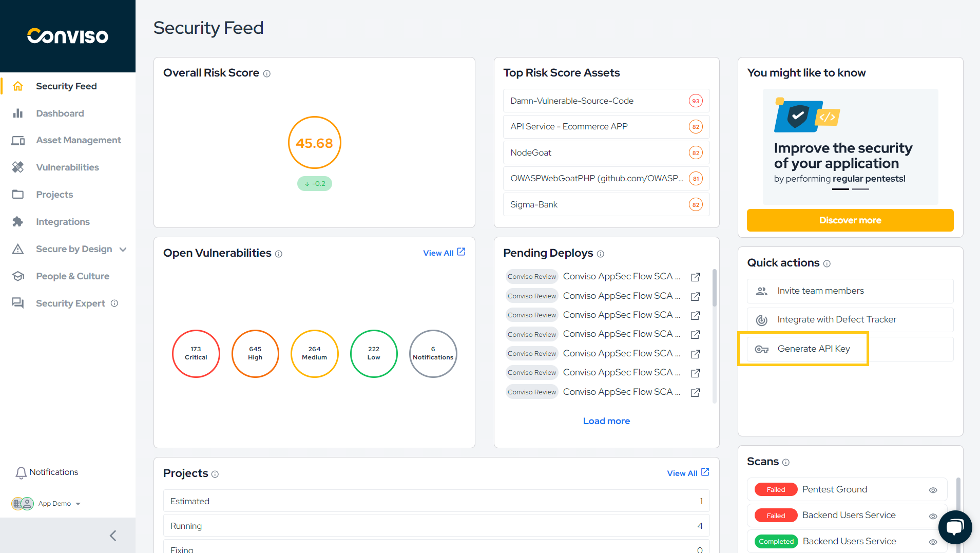Click the Estimated projects row
Screen dimensions: 980x553
(x=436, y=501)
